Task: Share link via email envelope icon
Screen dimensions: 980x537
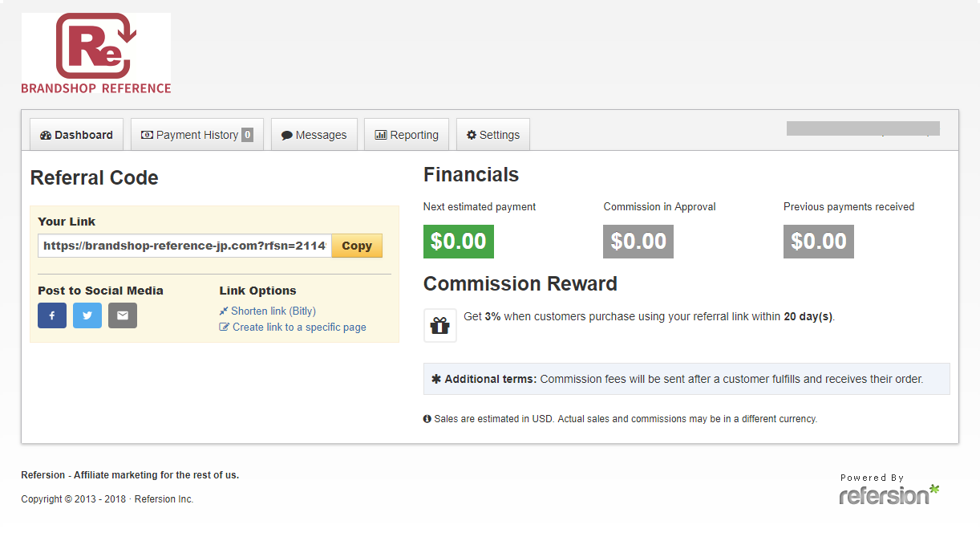Action: [123, 315]
